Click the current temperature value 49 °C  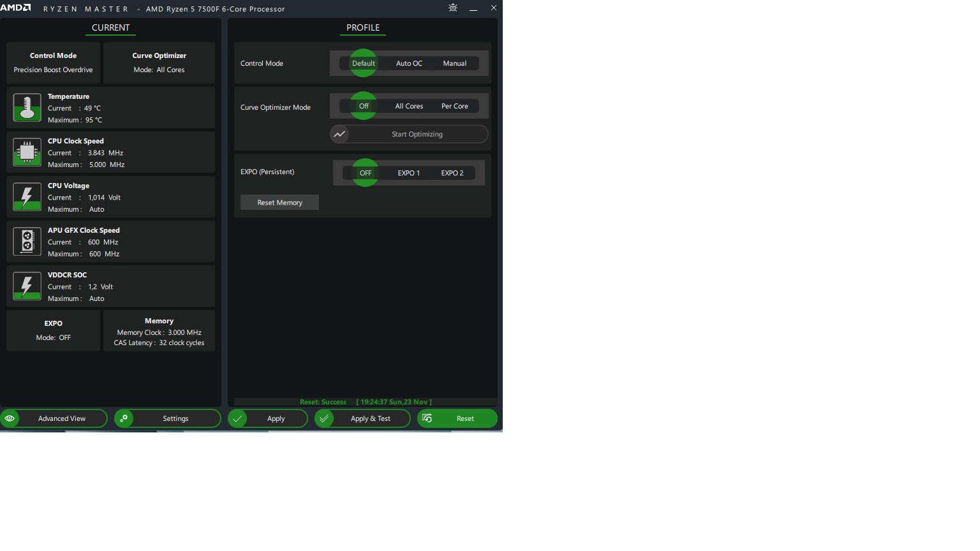pyautogui.click(x=93, y=108)
